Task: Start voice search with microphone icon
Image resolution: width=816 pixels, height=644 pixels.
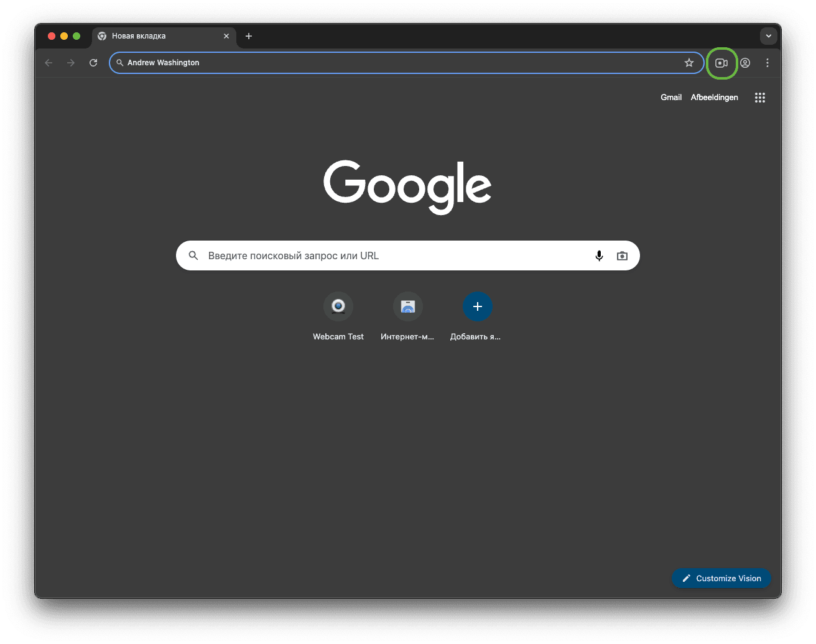Action: pyautogui.click(x=599, y=255)
